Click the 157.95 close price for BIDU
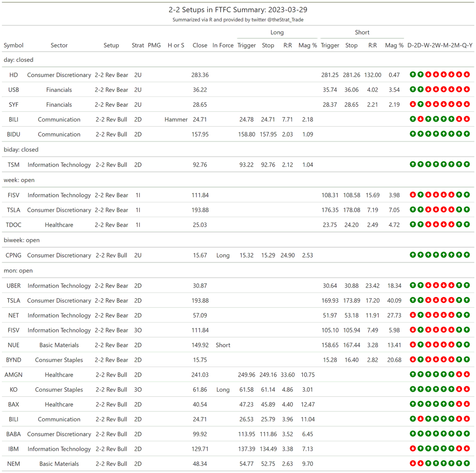 [x=200, y=135]
